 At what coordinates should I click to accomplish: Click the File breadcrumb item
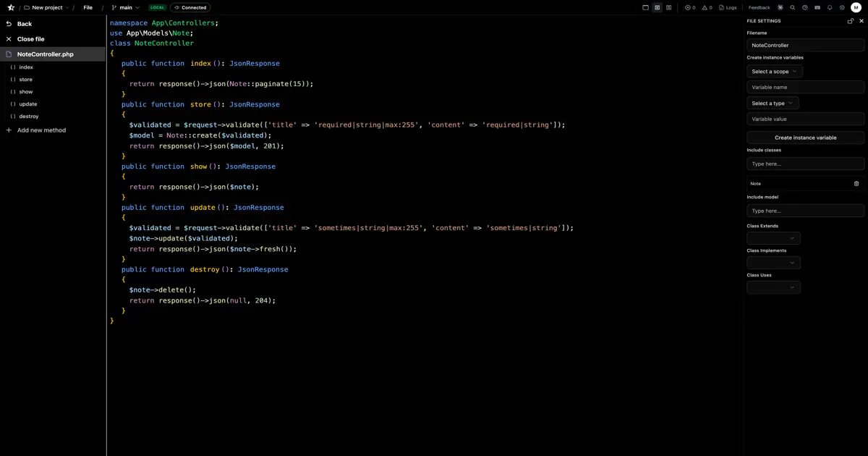coord(88,7)
